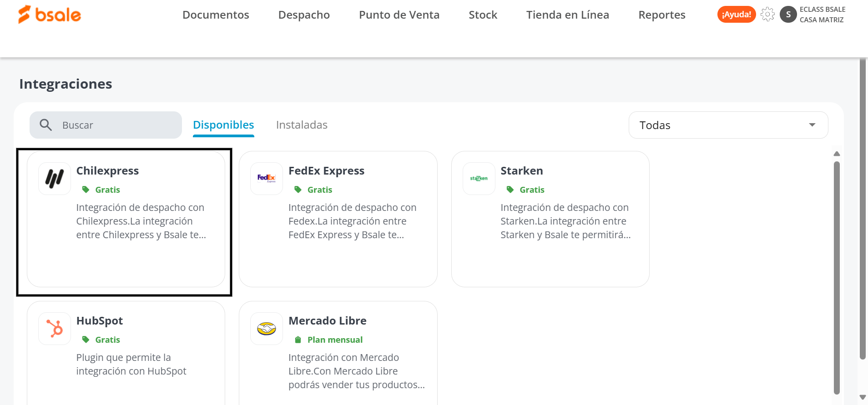Click the Mercado Libre description text
The height and width of the screenshot is (405, 868).
pos(356,371)
